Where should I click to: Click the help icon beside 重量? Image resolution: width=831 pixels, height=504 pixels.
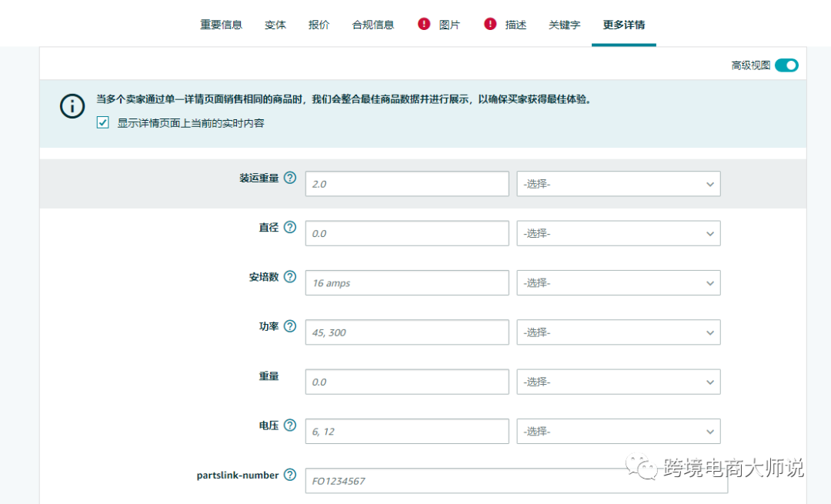click(x=289, y=375)
